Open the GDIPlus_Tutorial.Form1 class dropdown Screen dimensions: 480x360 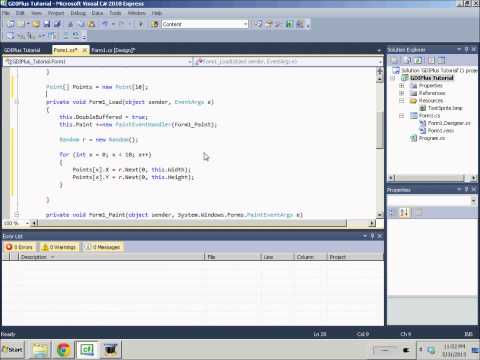pyautogui.click(x=189, y=61)
